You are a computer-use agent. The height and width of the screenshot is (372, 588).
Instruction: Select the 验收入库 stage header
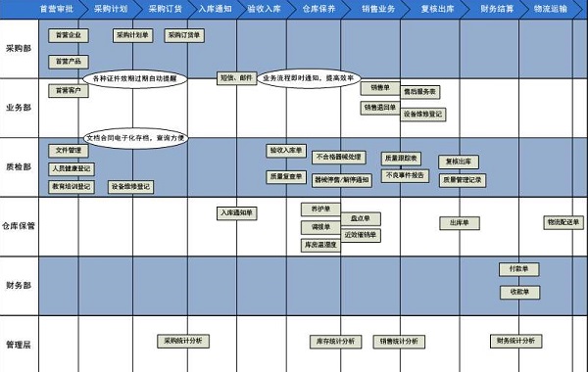[x=264, y=9]
